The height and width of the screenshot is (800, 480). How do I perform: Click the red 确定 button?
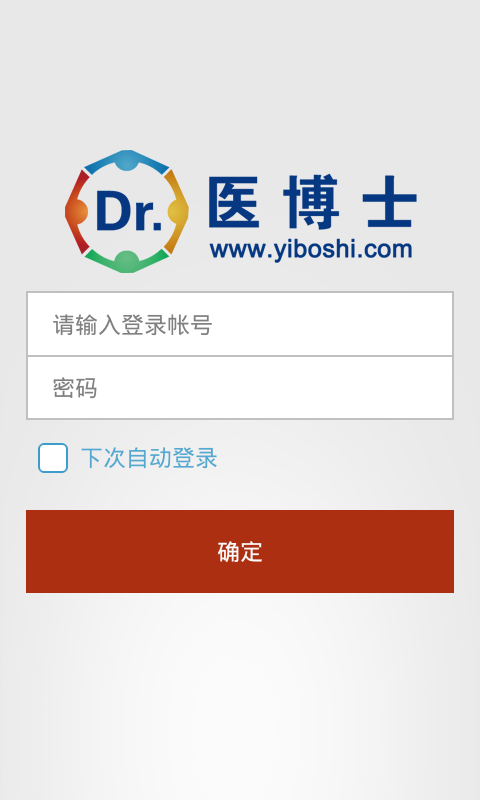(240, 551)
